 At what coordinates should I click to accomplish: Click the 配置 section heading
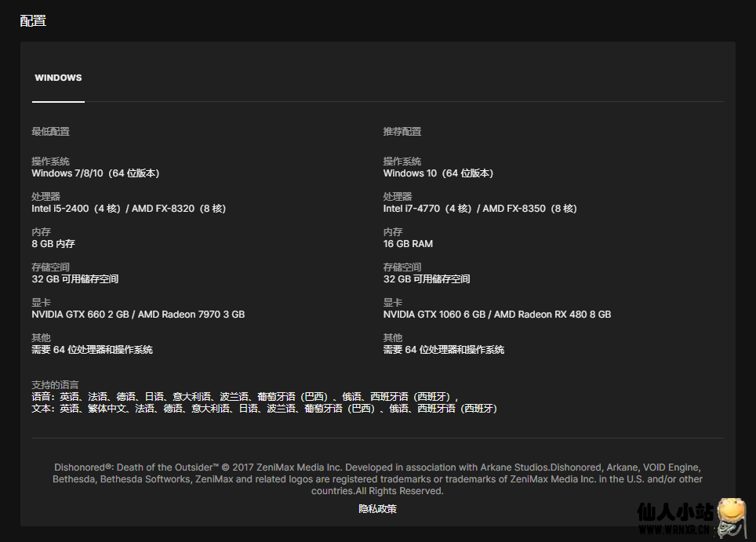tap(33, 21)
